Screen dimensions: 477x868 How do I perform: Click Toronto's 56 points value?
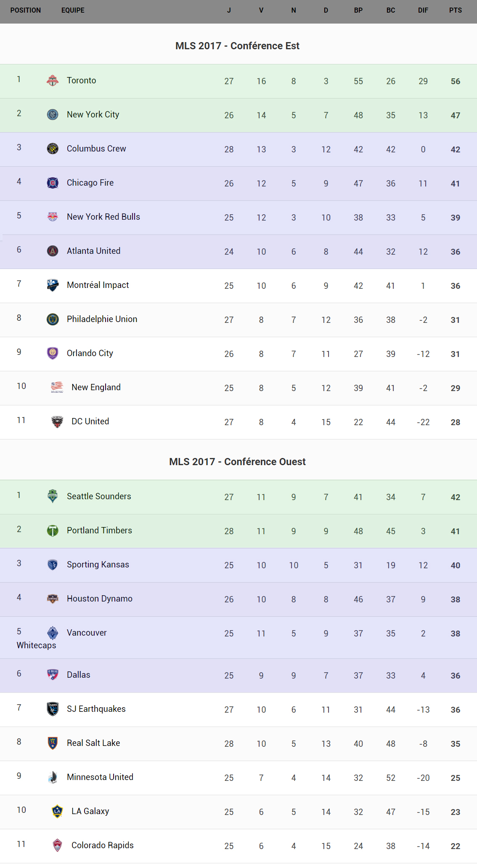[455, 81]
